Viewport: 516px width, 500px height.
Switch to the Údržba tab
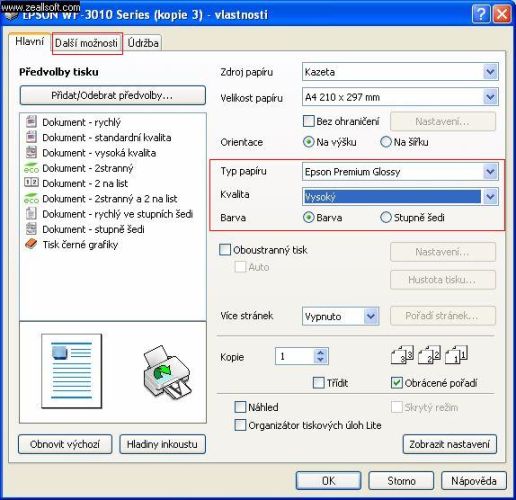click(x=143, y=43)
